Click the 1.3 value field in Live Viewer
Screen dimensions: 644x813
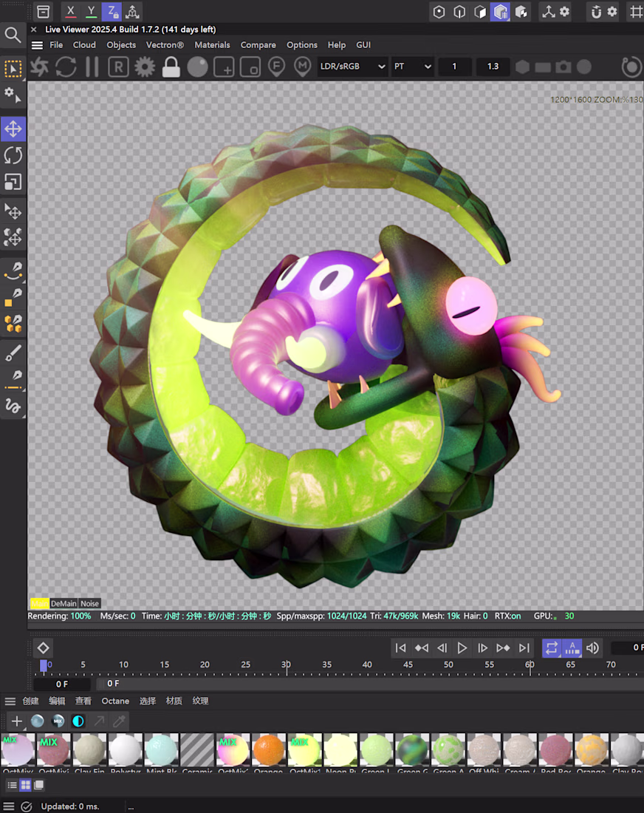point(493,67)
